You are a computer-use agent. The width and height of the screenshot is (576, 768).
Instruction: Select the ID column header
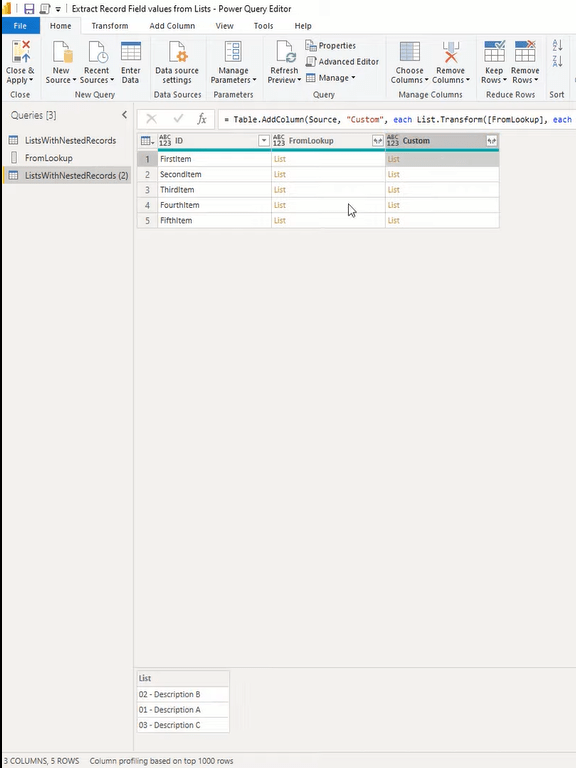pyautogui.click(x=215, y=141)
